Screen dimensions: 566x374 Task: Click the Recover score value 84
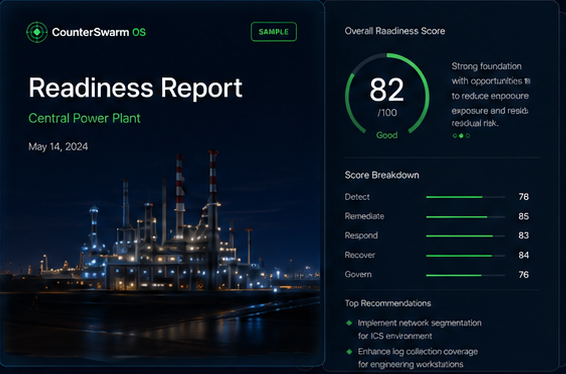pyautogui.click(x=523, y=255)
